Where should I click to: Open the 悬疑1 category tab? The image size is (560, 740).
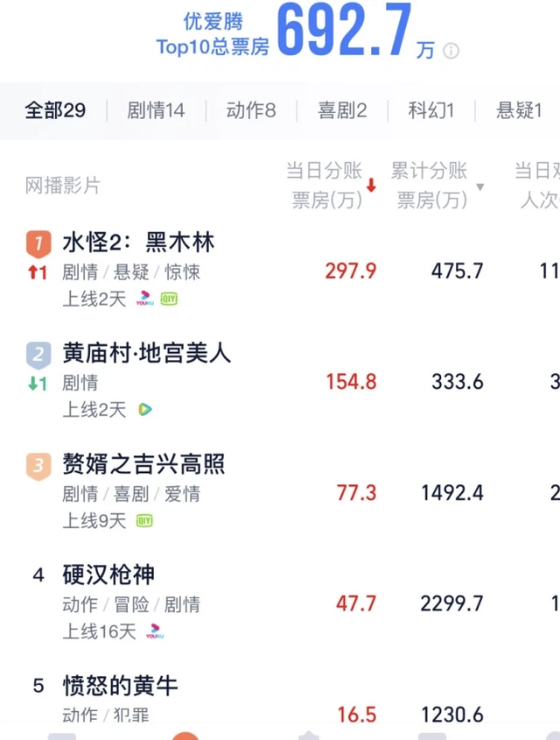coord(519,110)
